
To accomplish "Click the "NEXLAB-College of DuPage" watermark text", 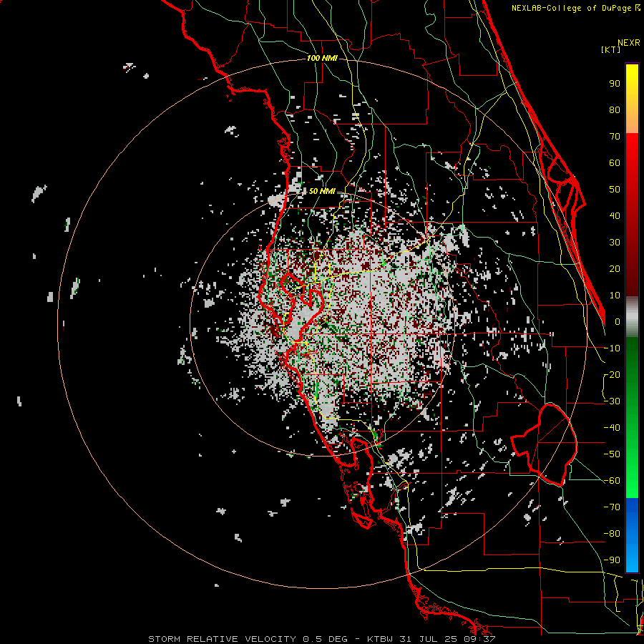I will 571,8.
